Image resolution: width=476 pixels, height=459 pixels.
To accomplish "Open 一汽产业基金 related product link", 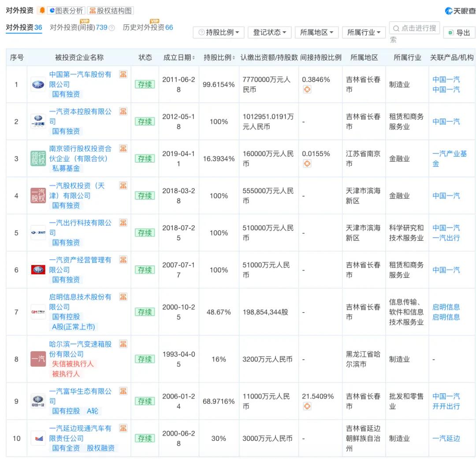I will click(x=449, y=159).
